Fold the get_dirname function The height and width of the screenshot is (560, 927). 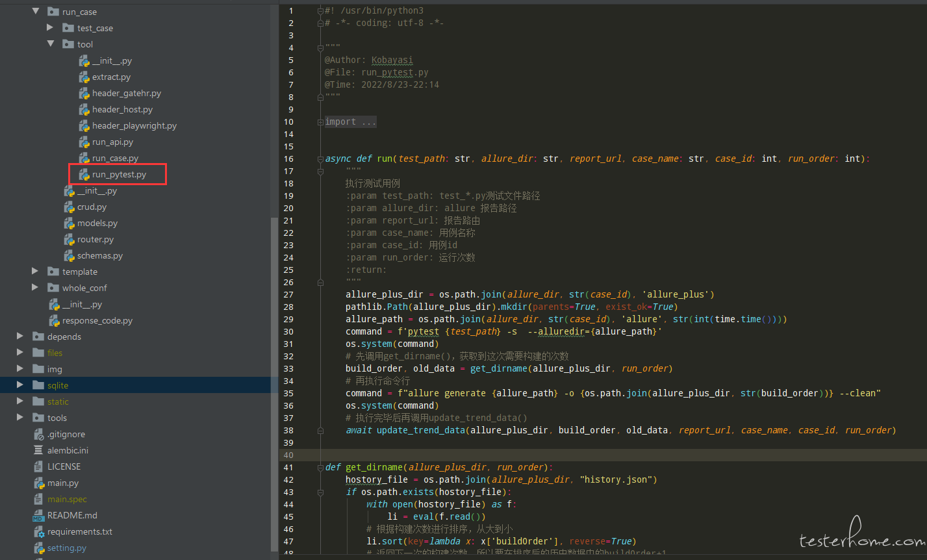pyautogui.click(x=320, y=467)
